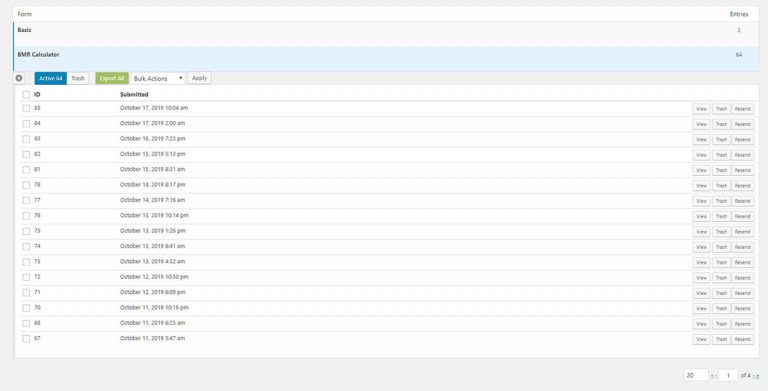The image size is (768, 391).
Task: Click the per-page field showing 20
Action: pos(696,375)
